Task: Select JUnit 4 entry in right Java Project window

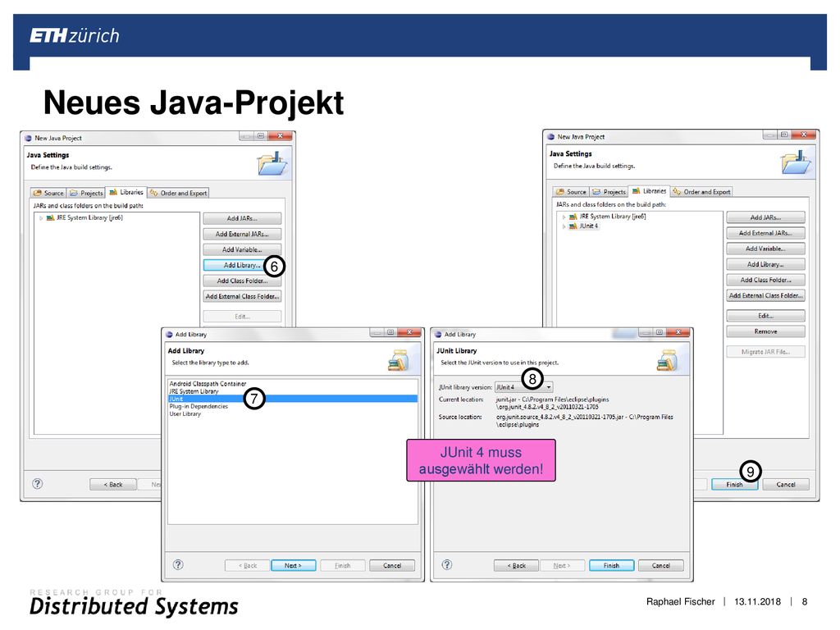Action: pyautogui.click(x=588, y=226)
